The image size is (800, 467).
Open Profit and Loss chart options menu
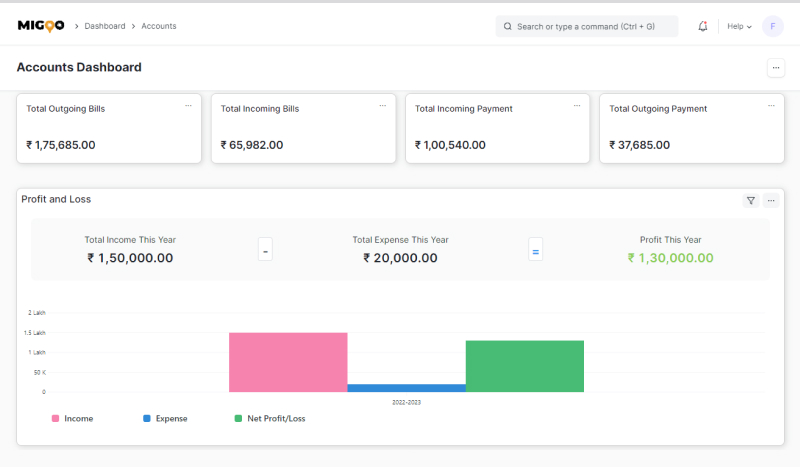(771, 201)
